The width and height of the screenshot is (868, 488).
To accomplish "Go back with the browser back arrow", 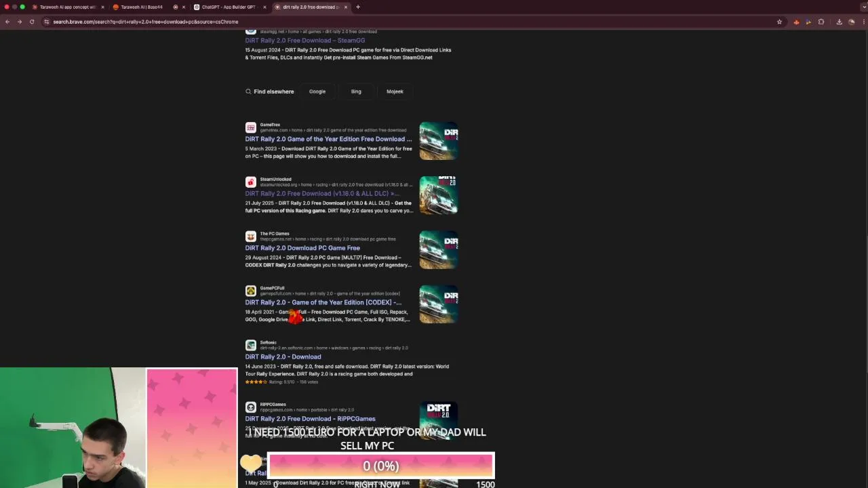I will 7,22.
